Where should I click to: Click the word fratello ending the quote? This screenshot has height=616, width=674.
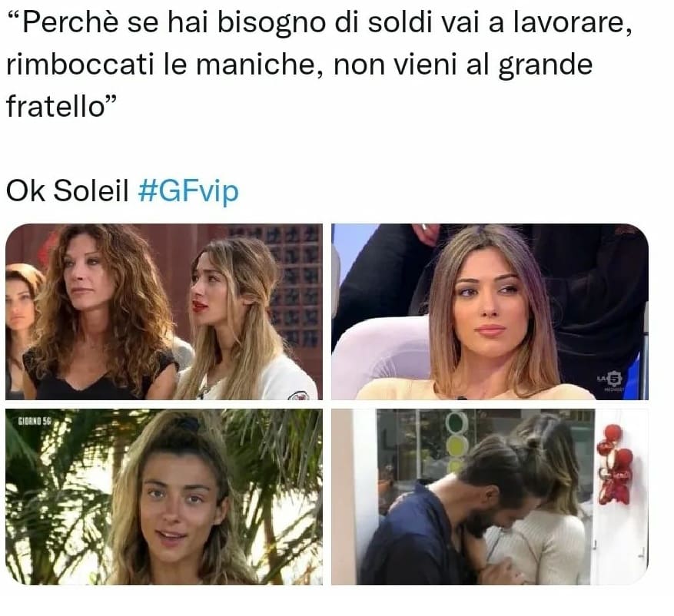(x=56, y=106)
